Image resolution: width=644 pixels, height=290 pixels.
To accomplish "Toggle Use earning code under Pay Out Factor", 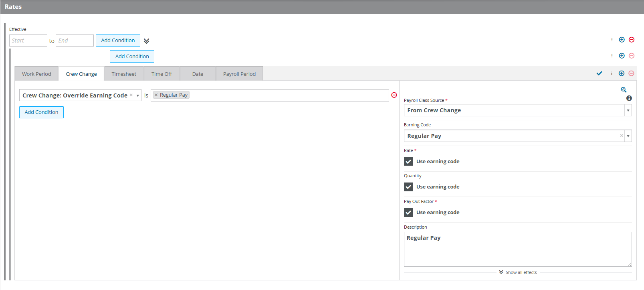I will (x=408, y=213).
